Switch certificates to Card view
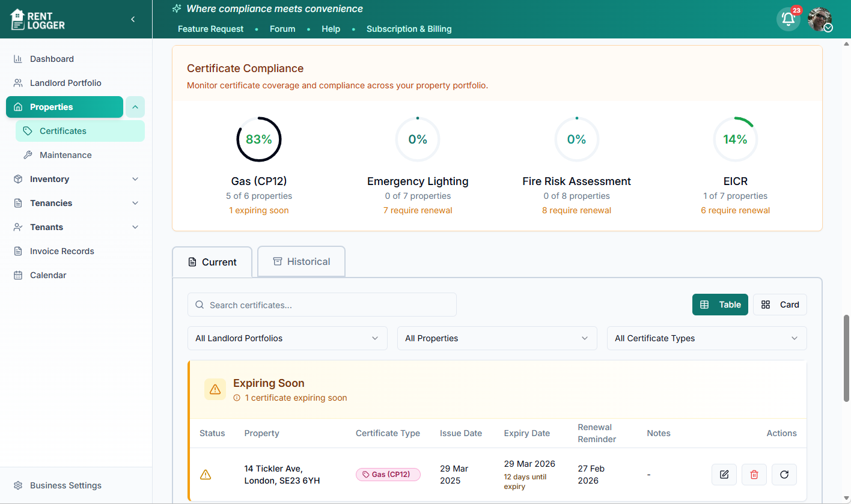The height and width of the screenshot is (504, 851). [779, 304]
